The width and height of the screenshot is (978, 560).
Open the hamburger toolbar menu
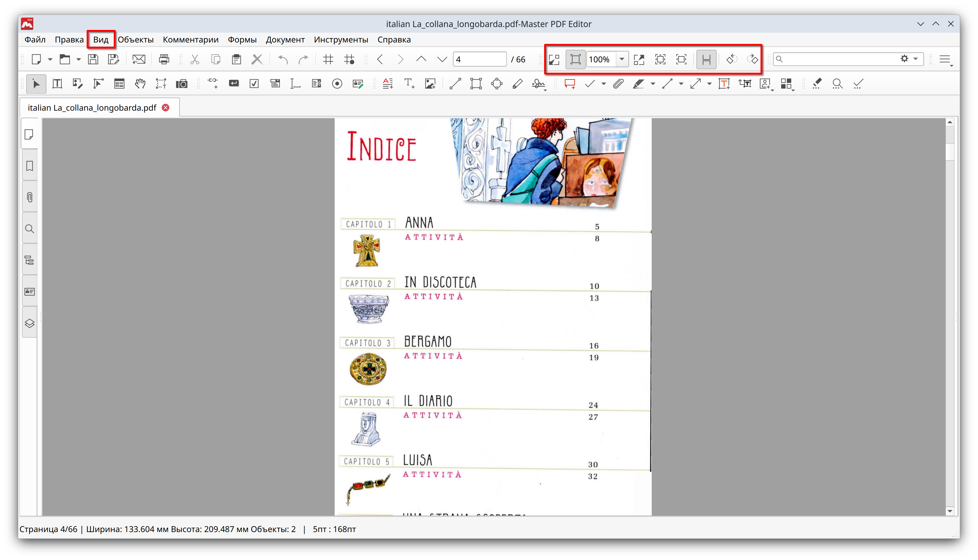(x=945, y=59)
